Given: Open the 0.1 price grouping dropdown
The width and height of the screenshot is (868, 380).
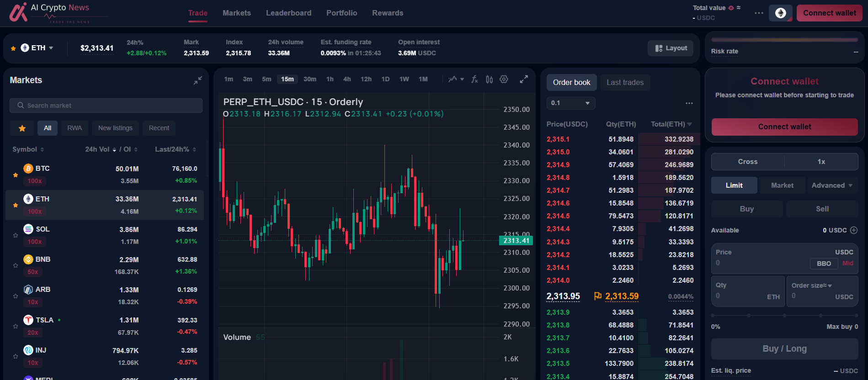Looking at the screenshot, I should (x=570, y=103).
